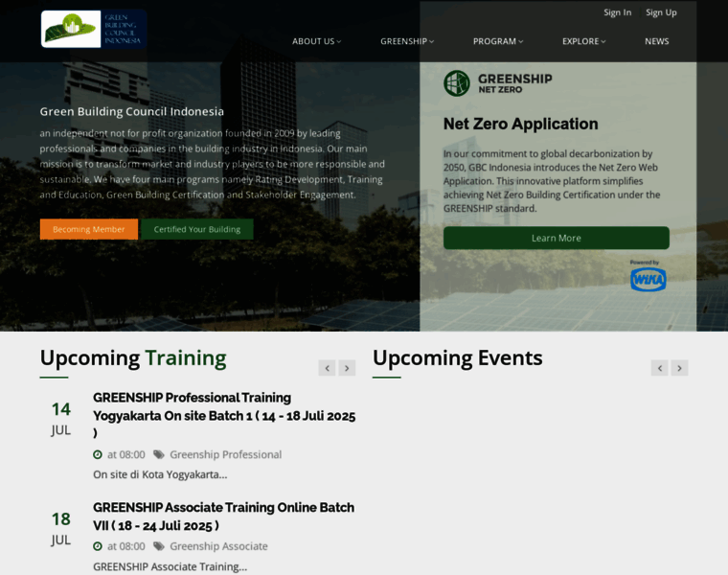Screen dimensions: 728x575
Task: Open the NEWS page
Action: tap(656, 41)
